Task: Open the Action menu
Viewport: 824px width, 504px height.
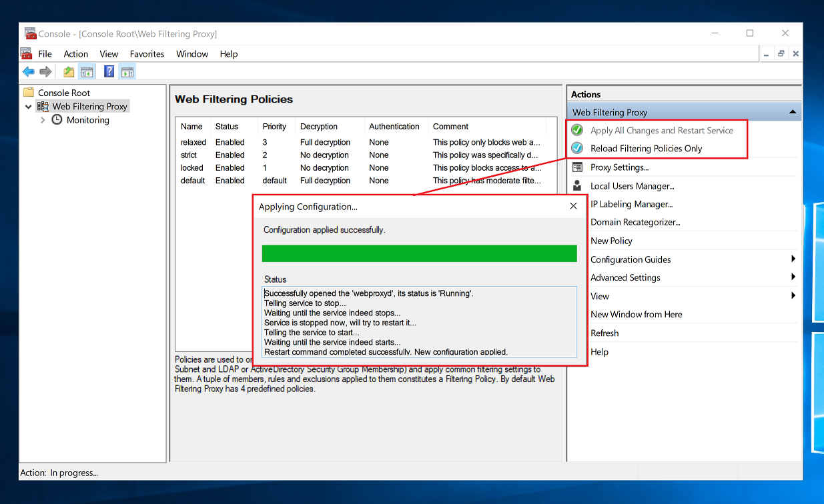Action: coord(76,54)
